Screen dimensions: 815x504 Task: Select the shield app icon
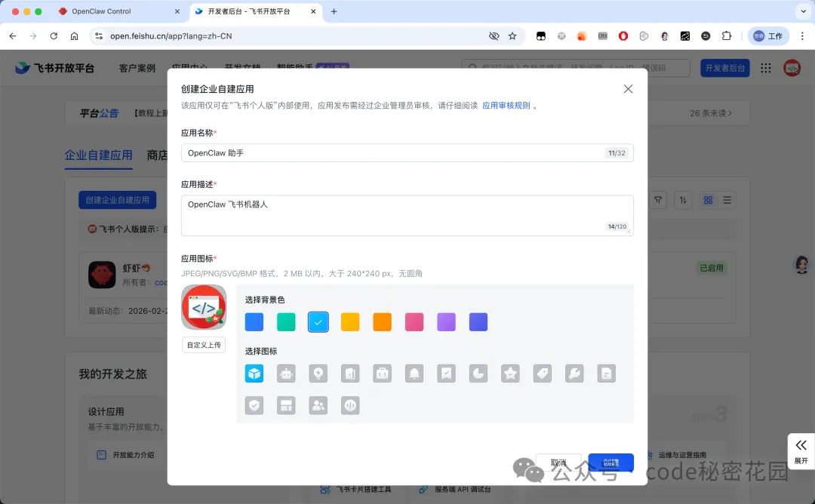click(x=254, y=405)
